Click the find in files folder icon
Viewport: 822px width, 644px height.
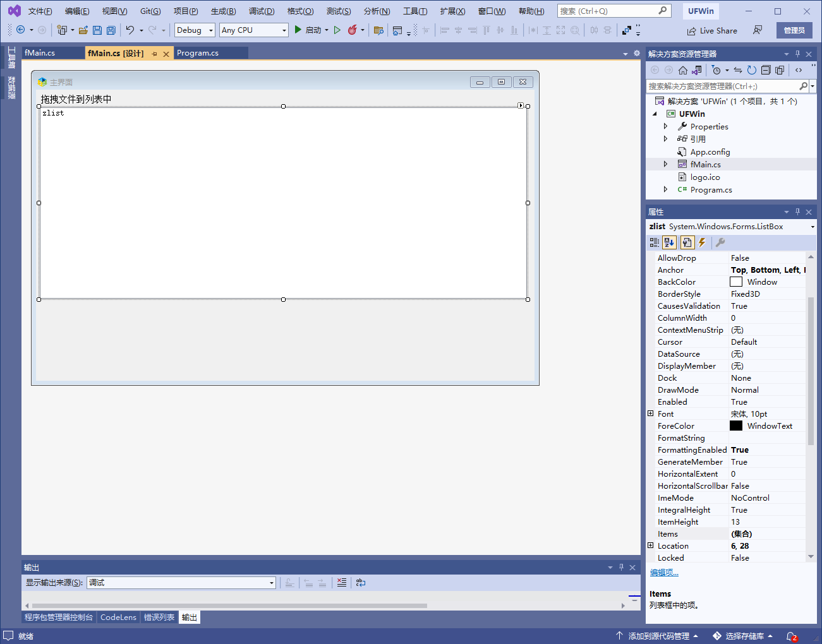(x=378, y=30)
